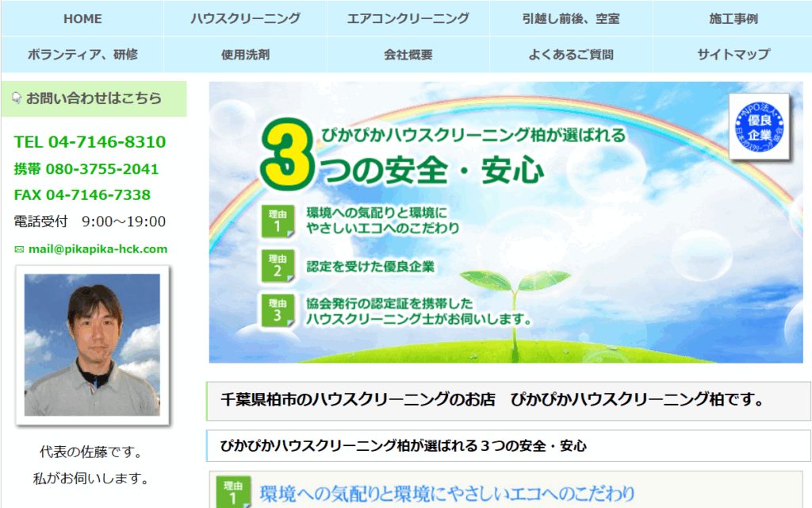Click the envelope icon beside email address

tap(19, 249)
